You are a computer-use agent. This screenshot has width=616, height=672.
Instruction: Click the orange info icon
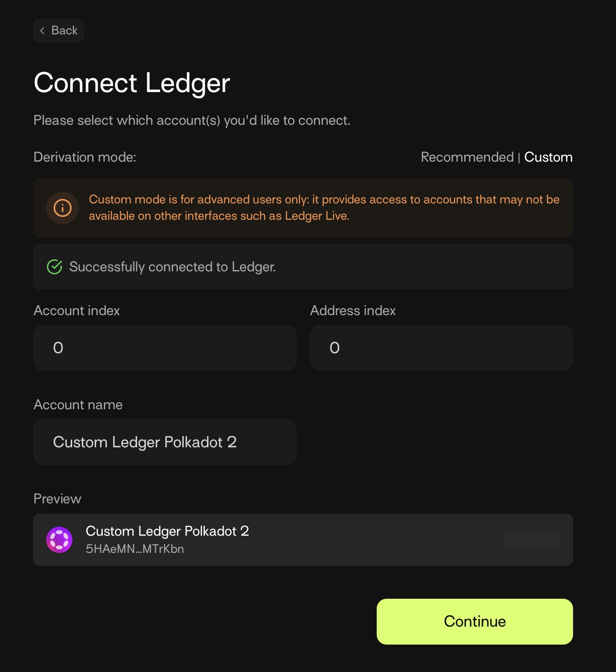click(x=62, y=208)
